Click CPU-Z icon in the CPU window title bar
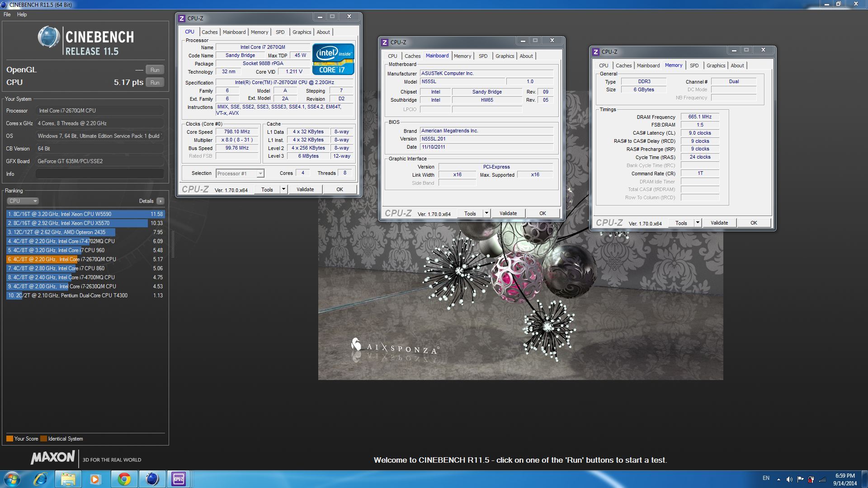The image size is (868, 488). pos(182,19)
